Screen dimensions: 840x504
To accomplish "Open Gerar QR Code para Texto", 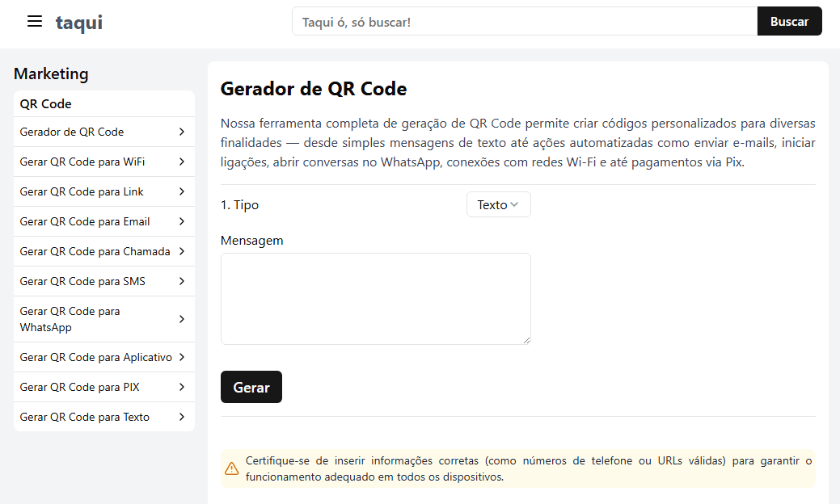I will (104, 417).
